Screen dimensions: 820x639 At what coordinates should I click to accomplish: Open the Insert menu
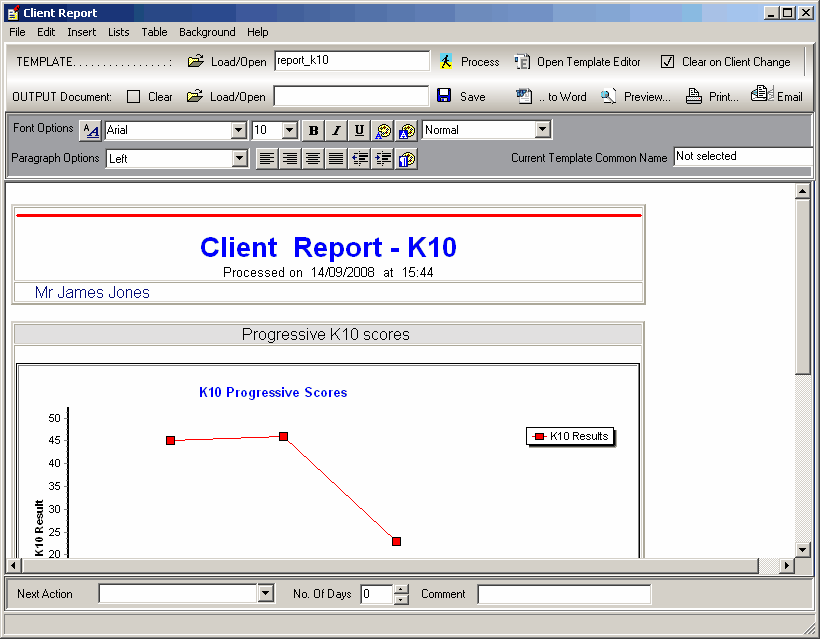click(82, 32)
